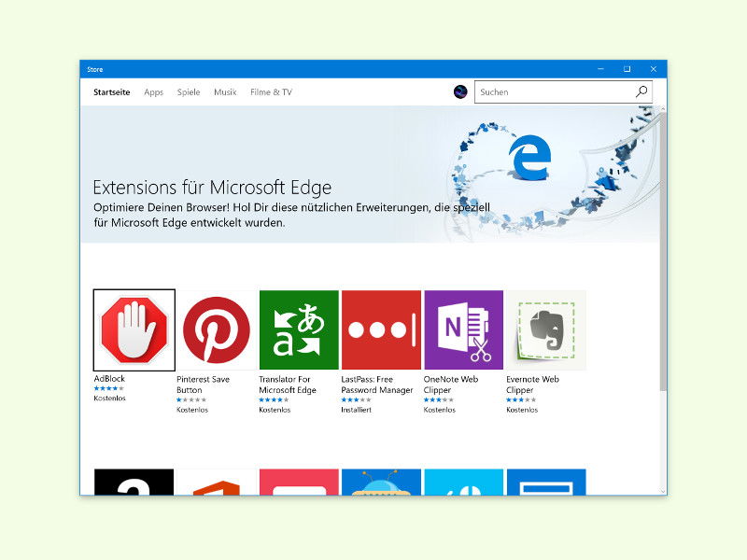Click the Evernote Web Clipper title
Screen dimensions: 747x560
pyautogui.click(x=532, y=385)
